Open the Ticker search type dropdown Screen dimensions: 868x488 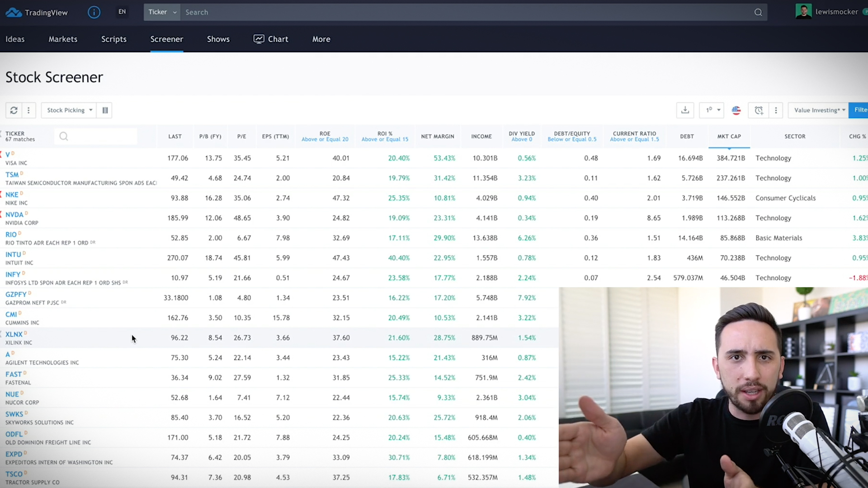[x=162, y=12]
